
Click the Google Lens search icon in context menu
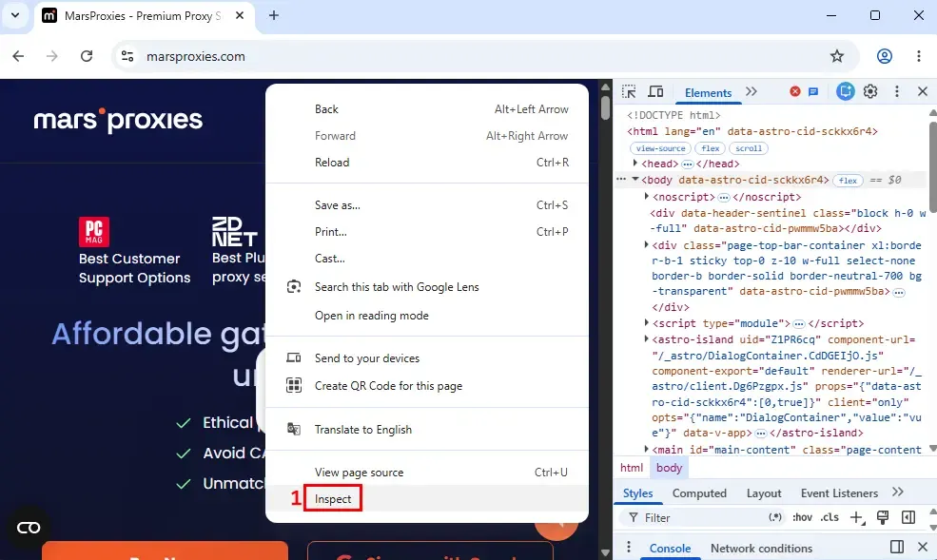pos(293,286)
